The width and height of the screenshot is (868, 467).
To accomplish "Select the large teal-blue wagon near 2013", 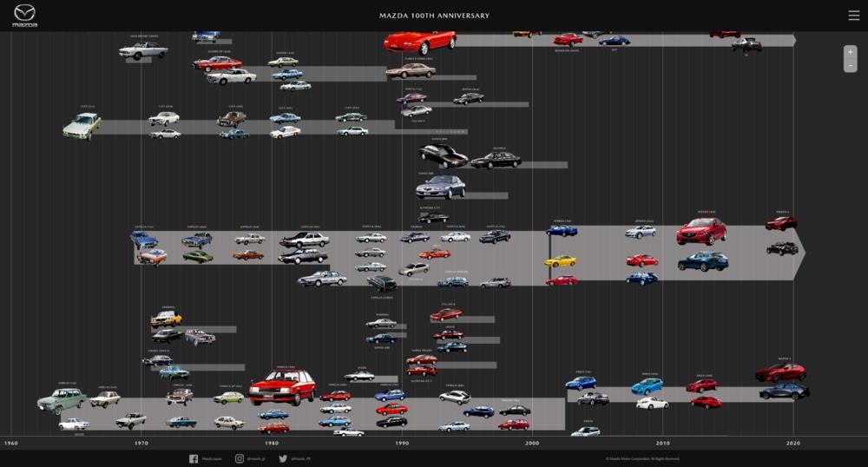I will tap(703, 261).
